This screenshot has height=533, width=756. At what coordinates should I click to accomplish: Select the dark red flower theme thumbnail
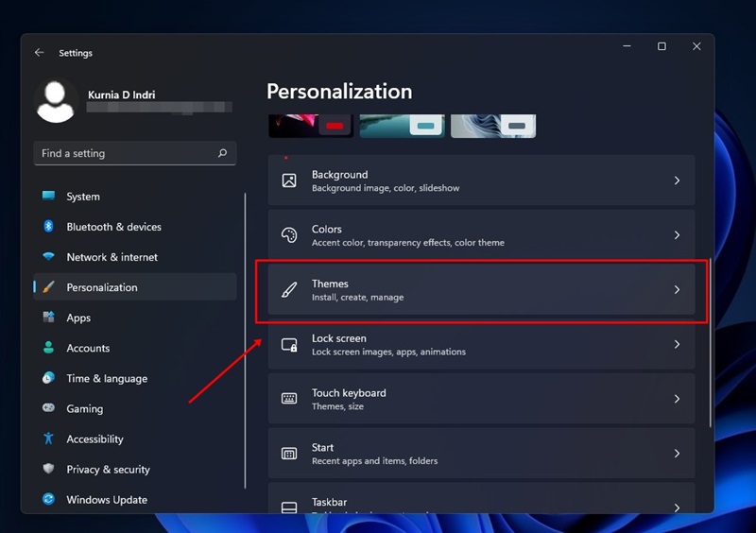point(311,126)
